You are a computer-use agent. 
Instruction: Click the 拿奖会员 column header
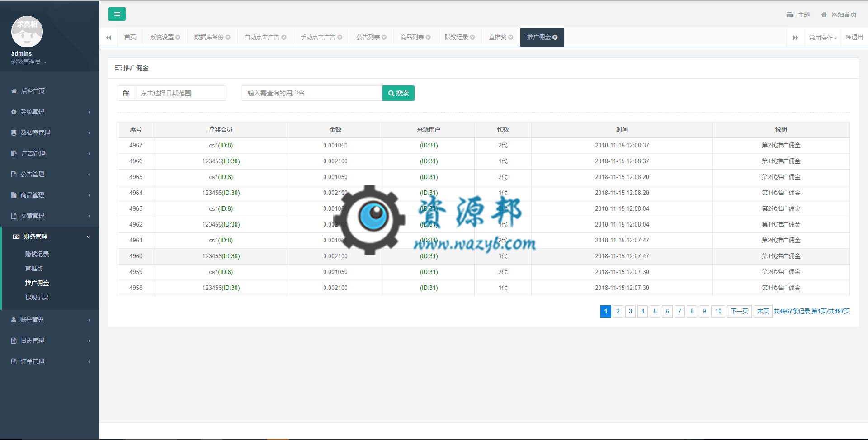coord(221,129)
